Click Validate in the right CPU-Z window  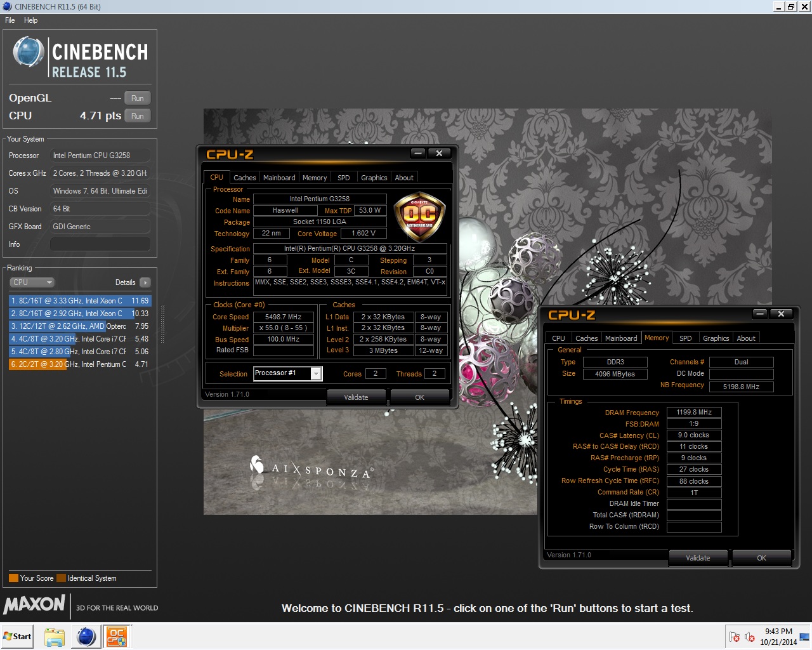698,558
